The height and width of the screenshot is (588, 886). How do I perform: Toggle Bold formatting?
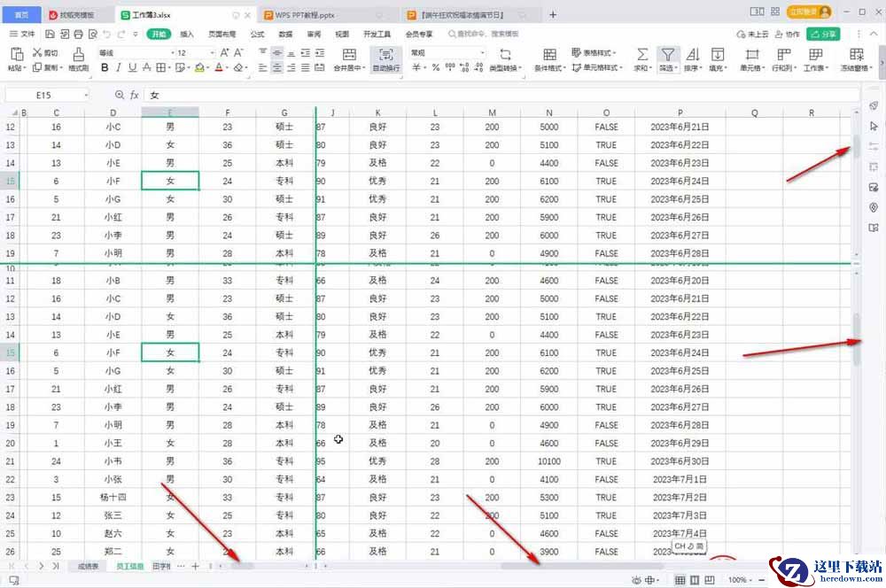coord(105,68)
